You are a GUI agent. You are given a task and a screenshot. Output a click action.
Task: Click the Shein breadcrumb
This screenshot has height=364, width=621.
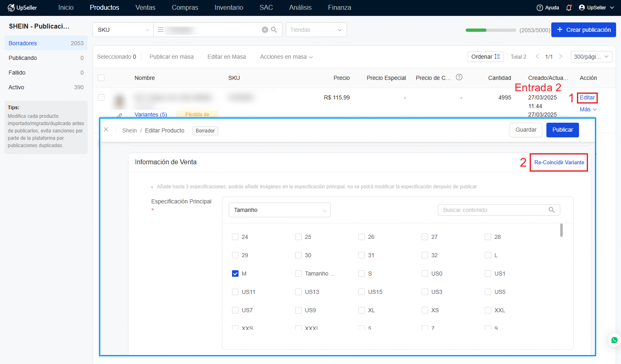tap(130, 130)
